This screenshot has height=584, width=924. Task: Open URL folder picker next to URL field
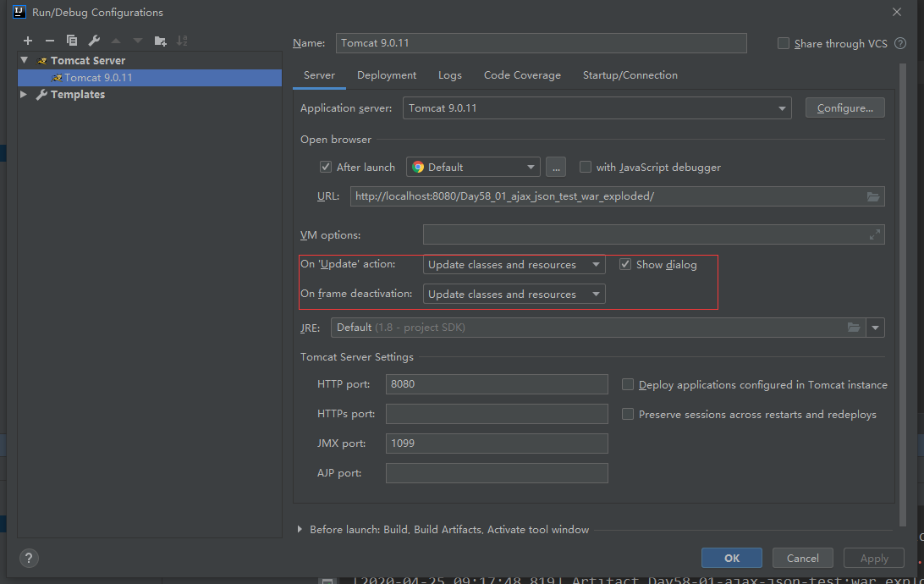(873, 196)
